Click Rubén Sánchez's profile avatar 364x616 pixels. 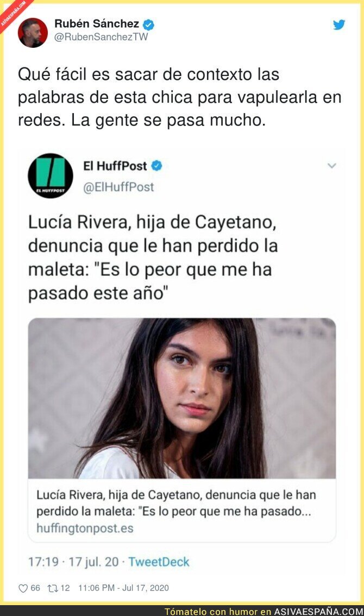tap(33, 33)
